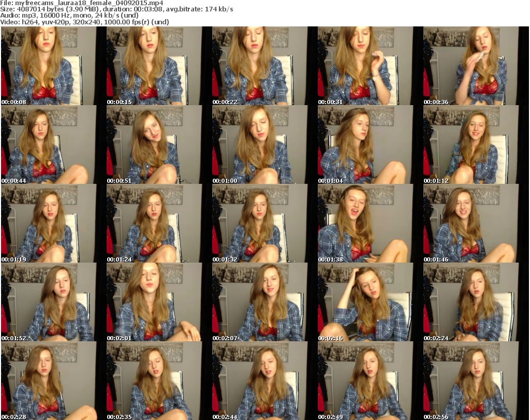Click the frame stamped 00:01:52
The height and width of the screenshot is (420, 530).
point(53,302)
